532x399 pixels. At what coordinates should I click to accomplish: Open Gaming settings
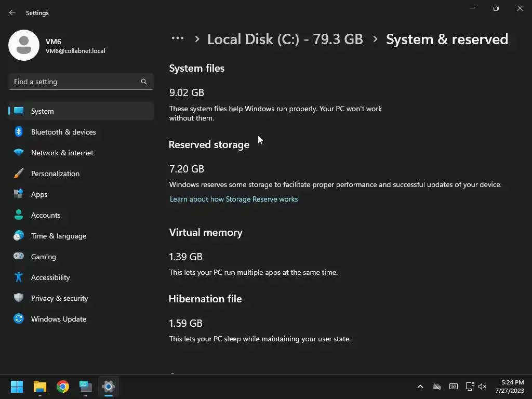(x=43, y=257)
